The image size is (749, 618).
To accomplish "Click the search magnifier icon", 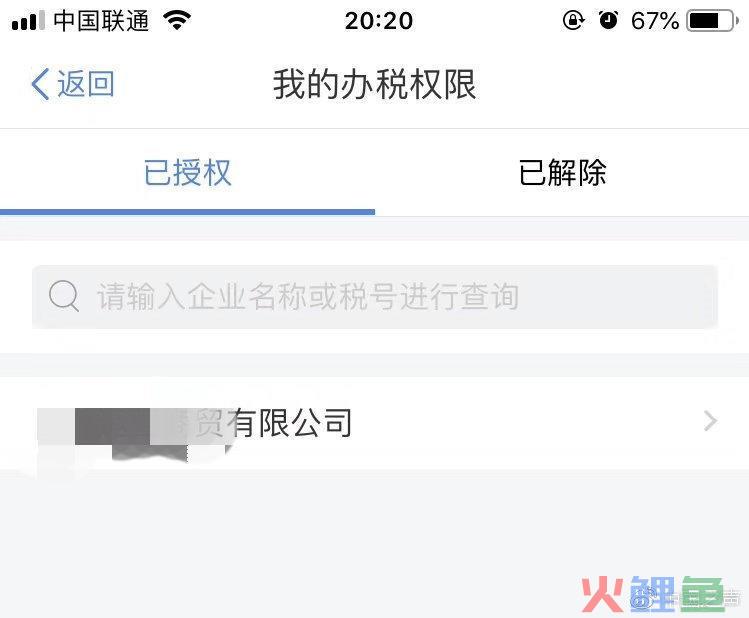I will pyautogui.click(x=64, y=296).
